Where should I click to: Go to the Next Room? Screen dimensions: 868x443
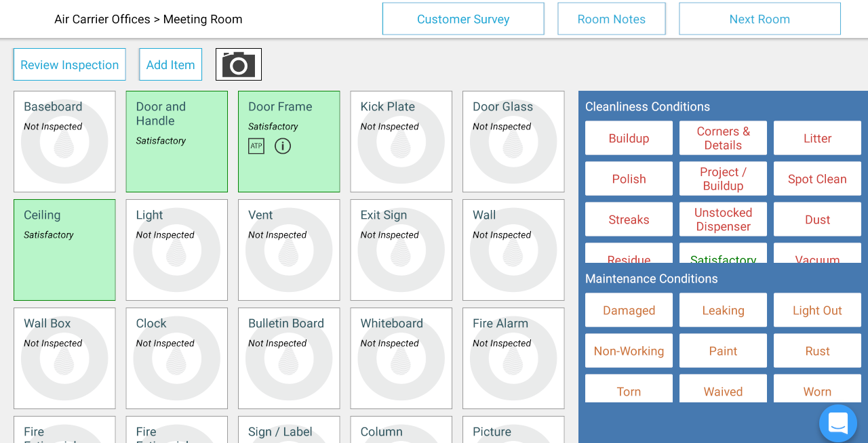coord(759,19)
